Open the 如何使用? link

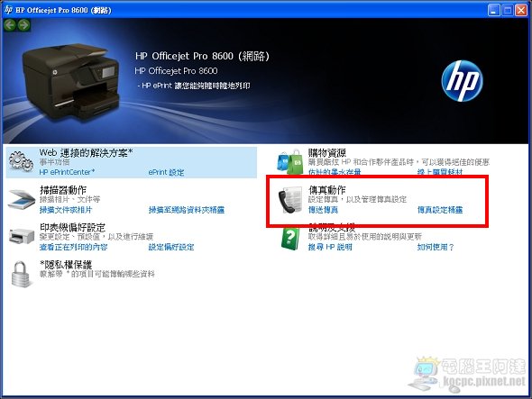tap(436, 247)
